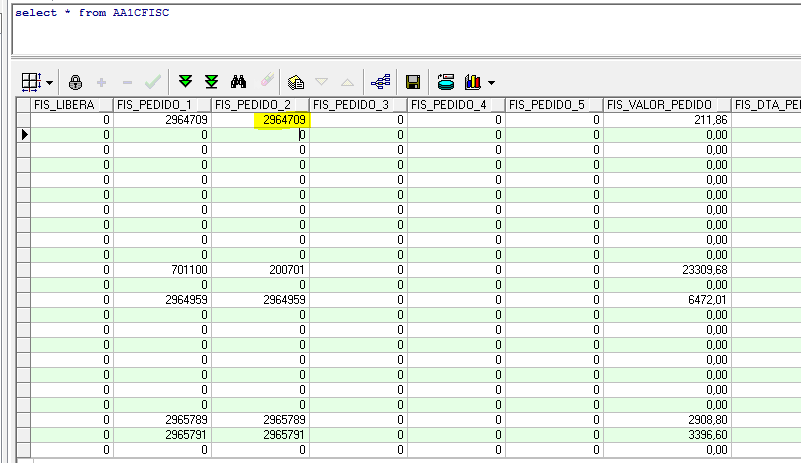
Task: Select the 2964959 cell in FIS_PEDIDO_2
Action: (261, 300)
